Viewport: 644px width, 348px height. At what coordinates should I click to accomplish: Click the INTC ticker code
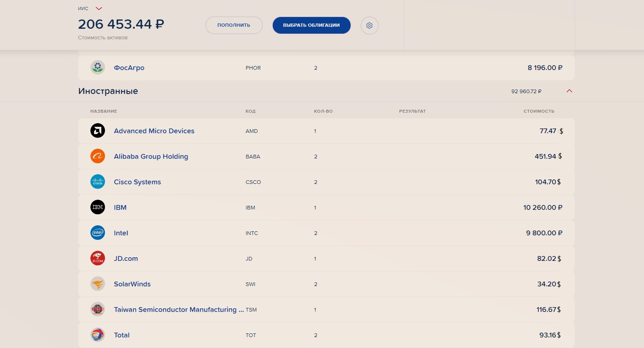(252, 233)
